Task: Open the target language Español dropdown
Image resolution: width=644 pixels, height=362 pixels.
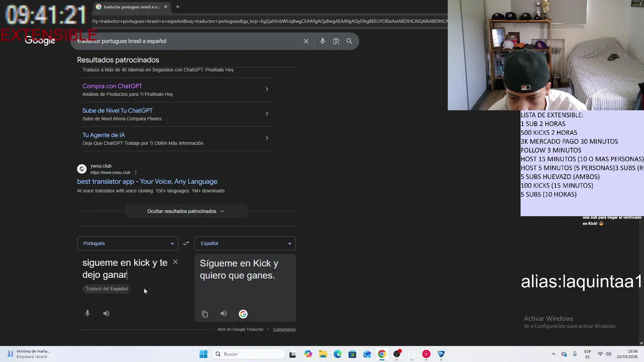Action: [245, 243]
